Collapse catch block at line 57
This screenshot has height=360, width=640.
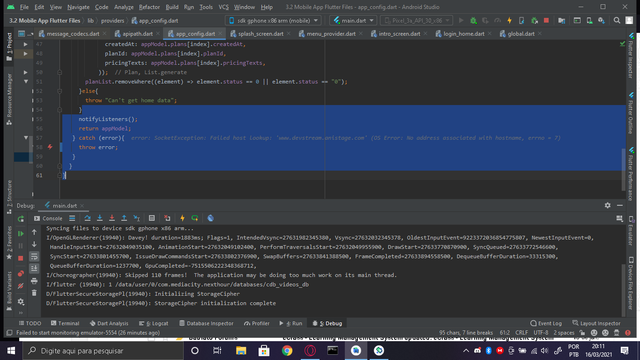click(x=26, y=138)
